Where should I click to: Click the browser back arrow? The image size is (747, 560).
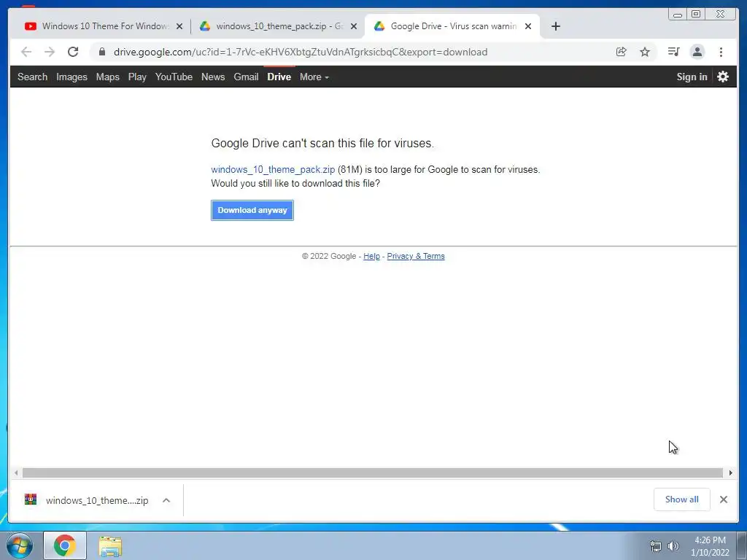click(x=26, y=52)
